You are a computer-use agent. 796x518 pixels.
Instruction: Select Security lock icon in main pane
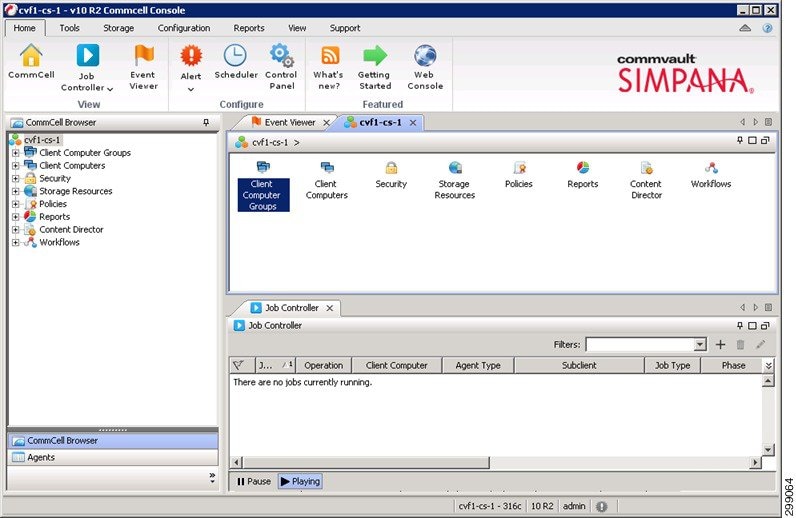click(x=391, y=167)
